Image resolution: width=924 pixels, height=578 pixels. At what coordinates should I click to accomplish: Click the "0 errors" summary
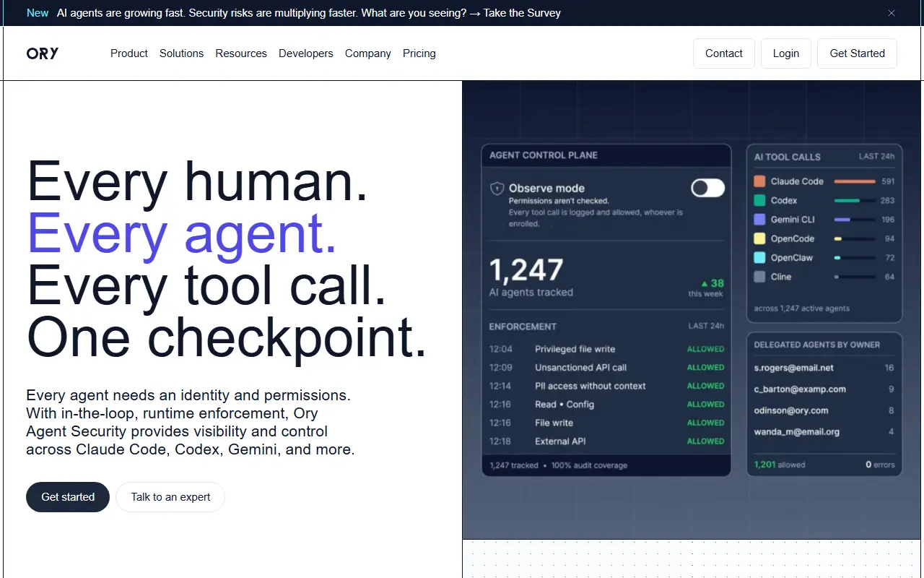pyautogui.click(x=880, y=465)
